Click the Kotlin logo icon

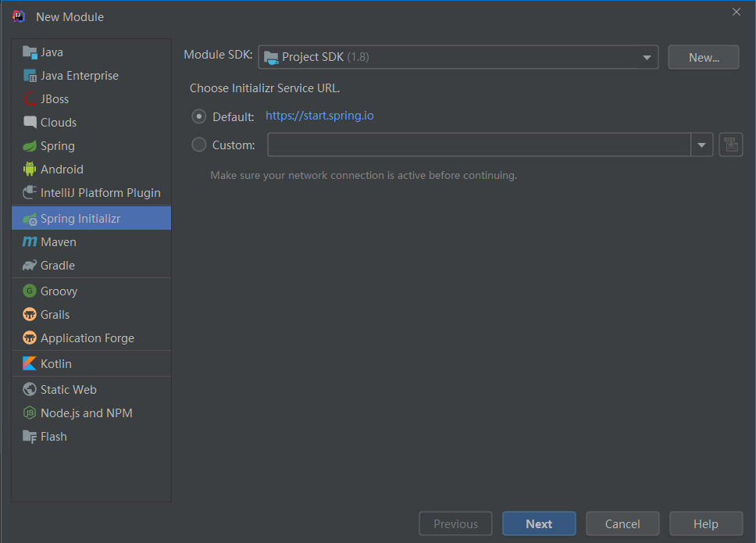click(x=30, y=363)
